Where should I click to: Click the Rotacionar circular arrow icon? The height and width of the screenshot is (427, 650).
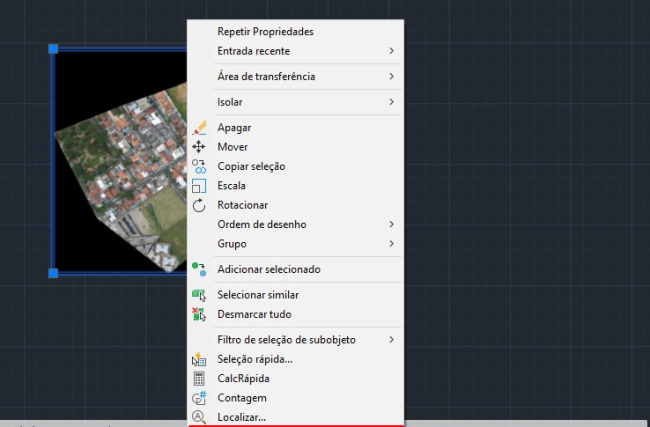click(x=199, y=205)
